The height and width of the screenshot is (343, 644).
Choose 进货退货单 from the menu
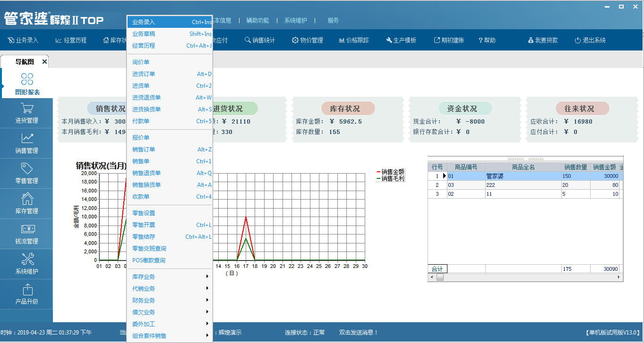[x=170, y=98]
